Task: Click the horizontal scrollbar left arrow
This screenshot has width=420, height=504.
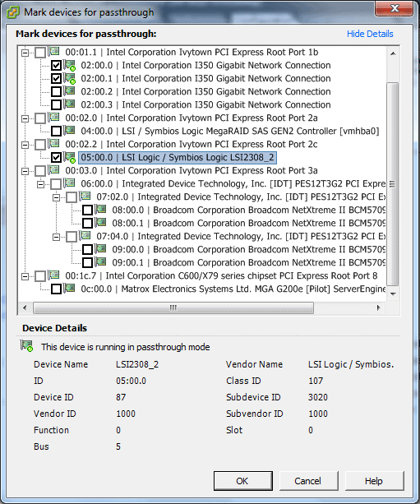Action: point(25,308)
